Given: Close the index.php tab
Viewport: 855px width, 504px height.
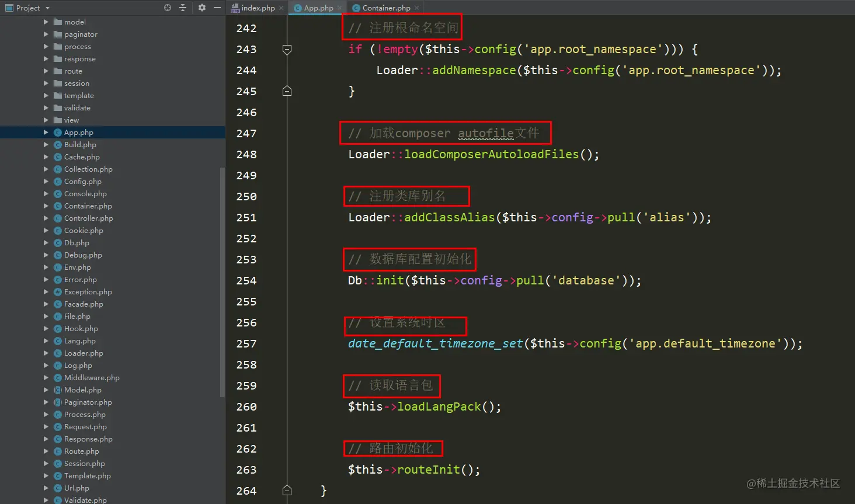Looking at the screenshot, I should click(x=281, y=8).
